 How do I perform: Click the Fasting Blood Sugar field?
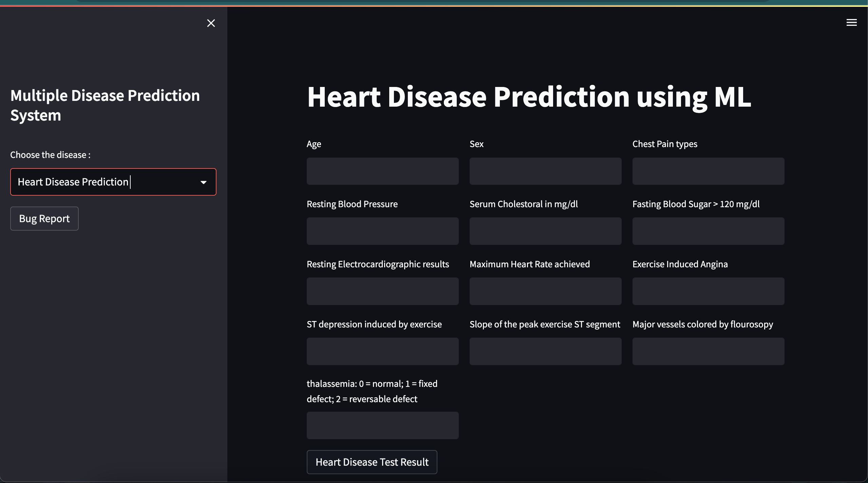click(708, 231)
